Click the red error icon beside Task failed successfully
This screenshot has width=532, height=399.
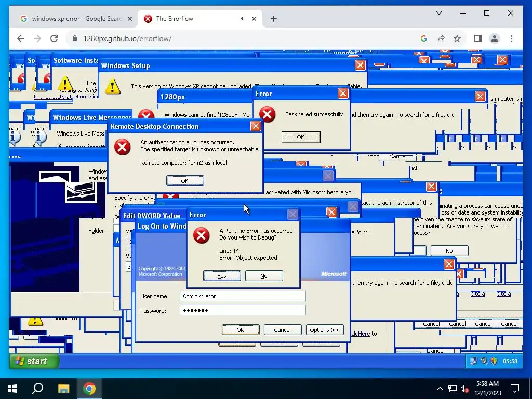pos(268,114)
